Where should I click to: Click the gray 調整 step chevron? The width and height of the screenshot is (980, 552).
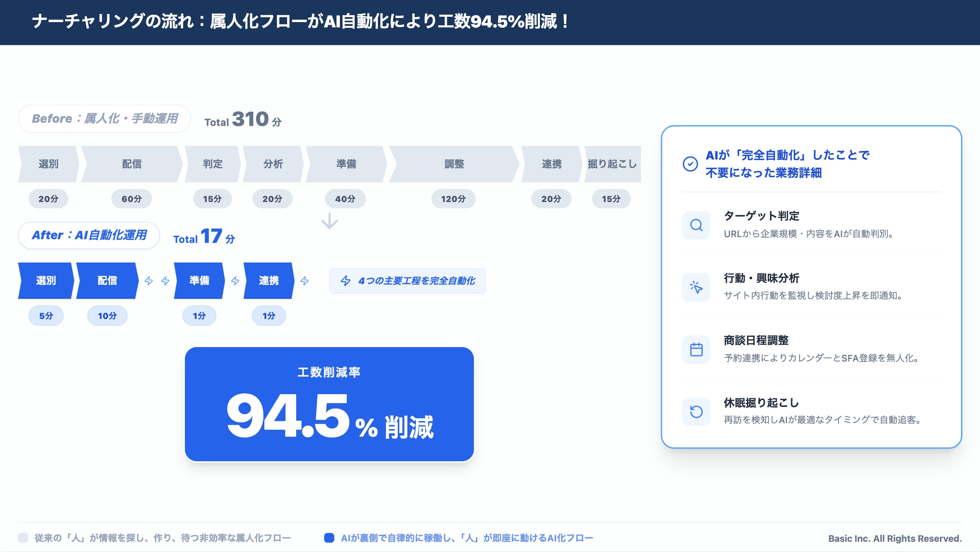pyautogui.click(x=454, y=164)
